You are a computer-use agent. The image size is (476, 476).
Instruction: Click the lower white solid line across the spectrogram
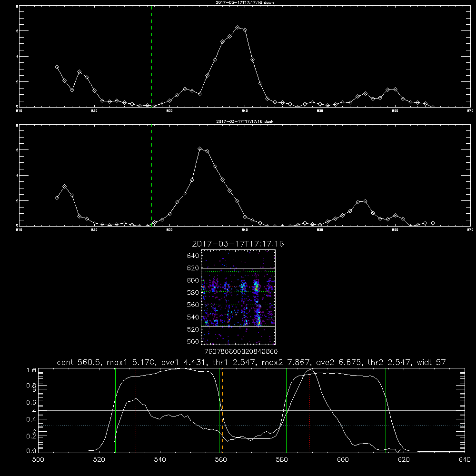238,326
